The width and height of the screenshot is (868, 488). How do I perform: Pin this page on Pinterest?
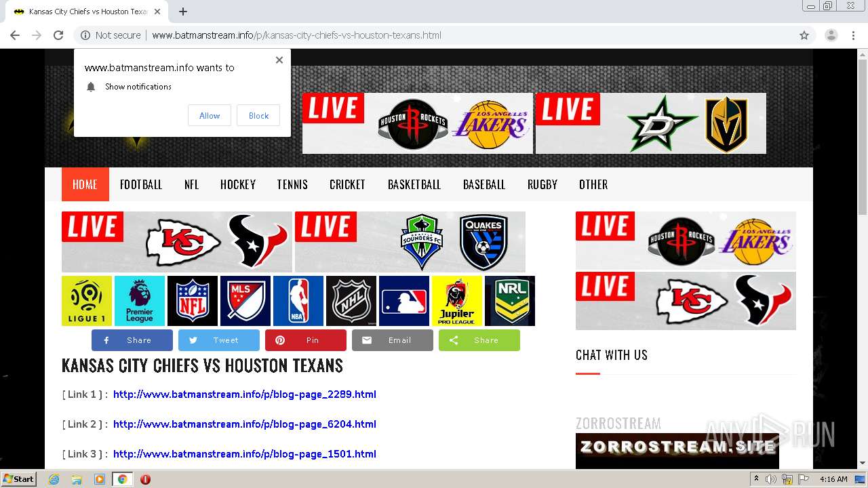(x=306, y=340)
